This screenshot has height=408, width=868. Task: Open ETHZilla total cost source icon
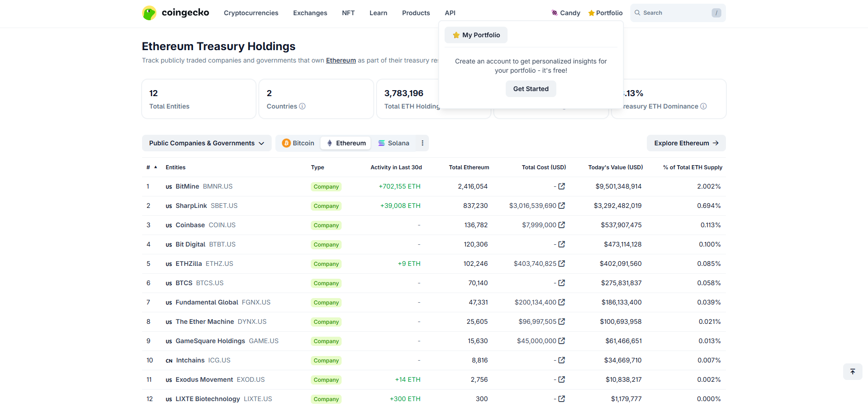coord(561,264)
